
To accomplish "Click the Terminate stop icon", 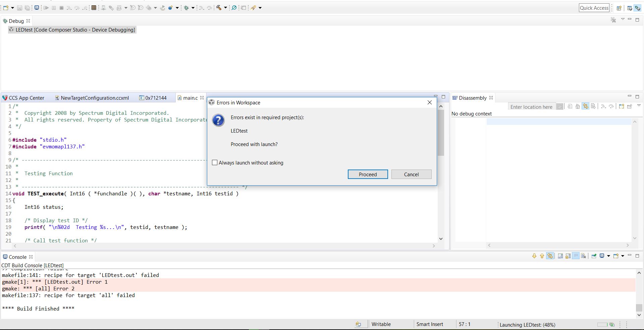I will [61, 8].
